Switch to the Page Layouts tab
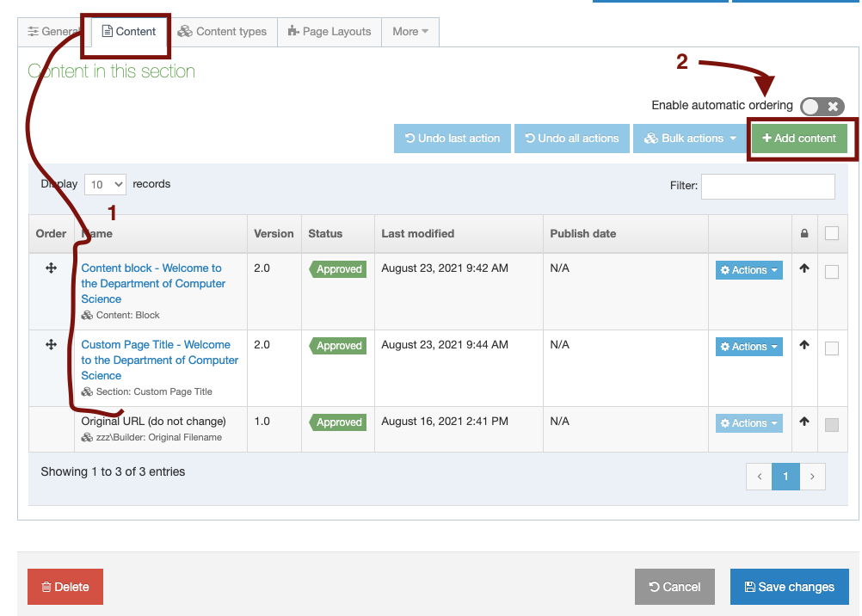Screen dimensions: 862x616 pos(329,32)
